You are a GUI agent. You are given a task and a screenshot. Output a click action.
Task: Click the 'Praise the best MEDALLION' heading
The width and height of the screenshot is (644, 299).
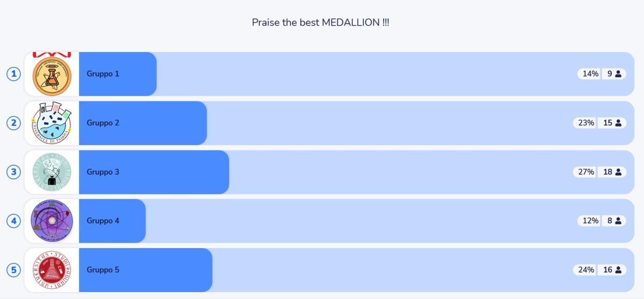320,23
